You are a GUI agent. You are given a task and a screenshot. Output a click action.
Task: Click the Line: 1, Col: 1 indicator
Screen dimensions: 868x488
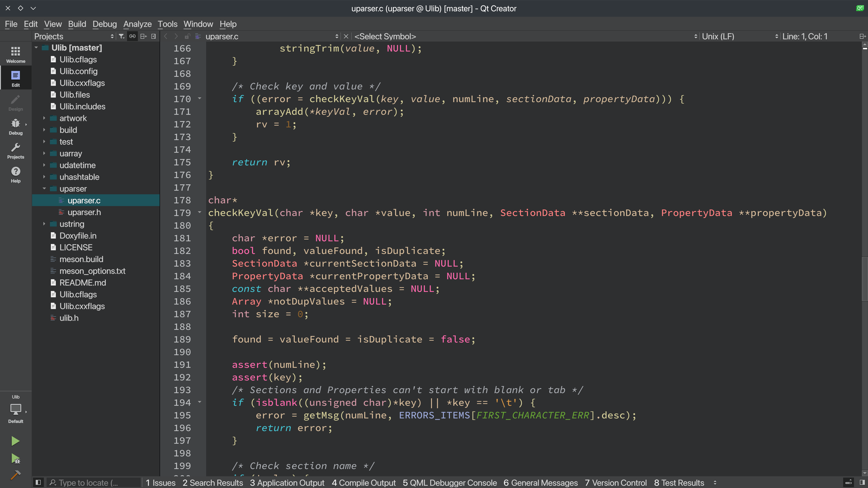coord(805,36)
